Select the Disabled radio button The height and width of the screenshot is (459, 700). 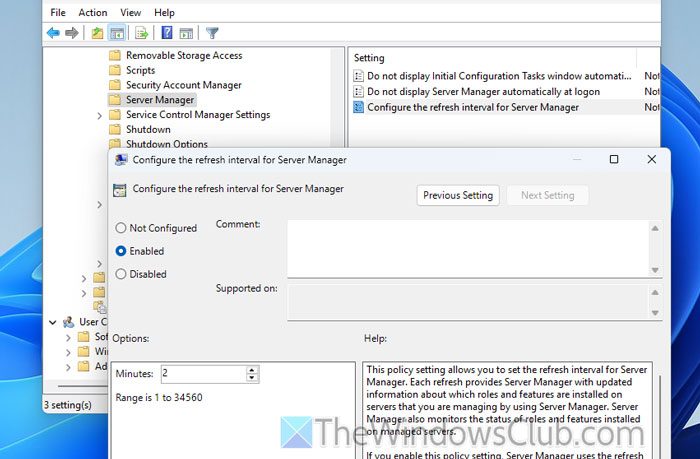pos(121,274)
